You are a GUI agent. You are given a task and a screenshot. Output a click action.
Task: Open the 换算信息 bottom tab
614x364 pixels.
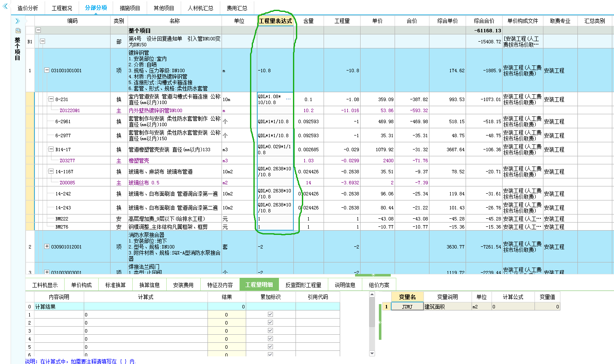(x=149, y=285)
